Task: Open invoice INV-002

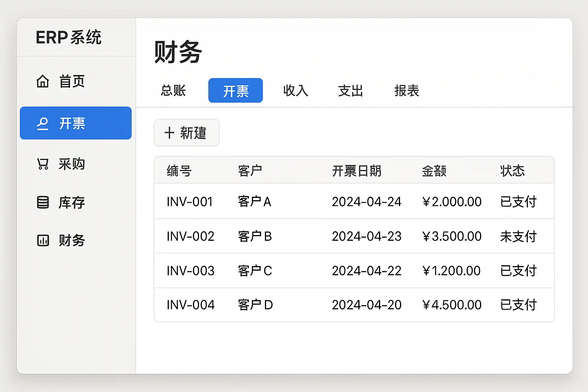Action: [190, 236]
